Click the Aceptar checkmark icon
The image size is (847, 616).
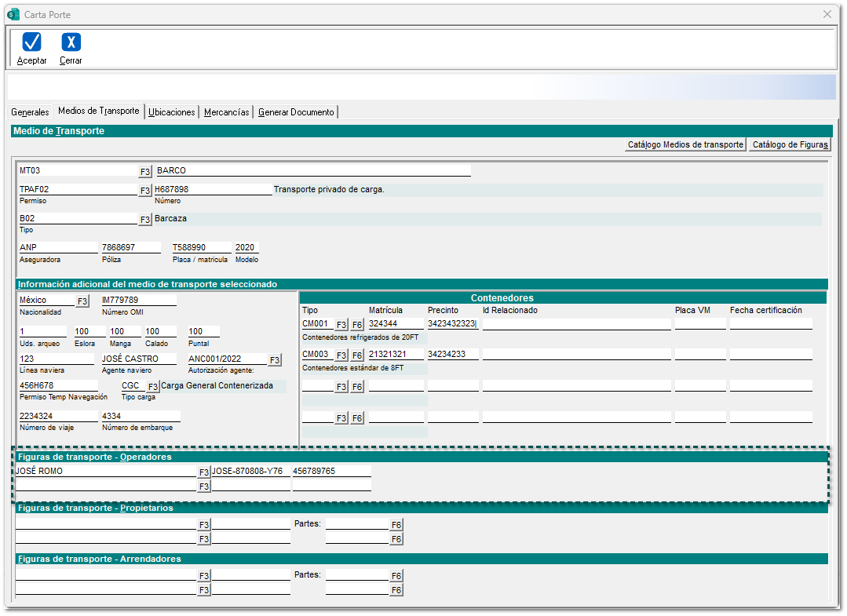tap(31, 42)
